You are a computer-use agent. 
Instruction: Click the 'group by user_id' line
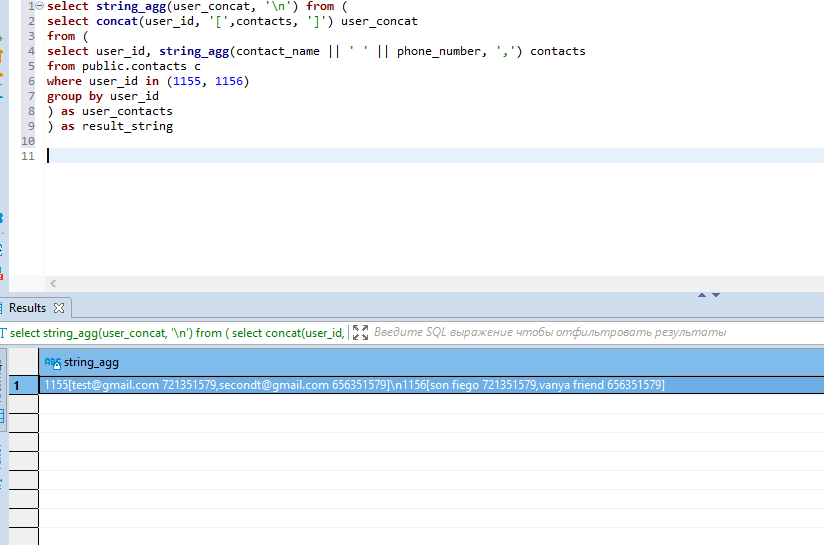(102, 96)
